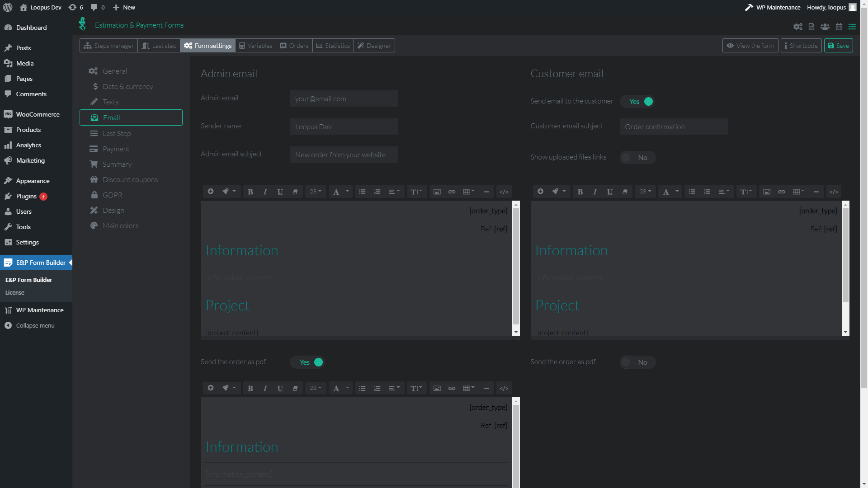This screenshot has height=488, width=868.
Task: Click underline icon in the customer email toolbar
Action: (x=609, y=192)
